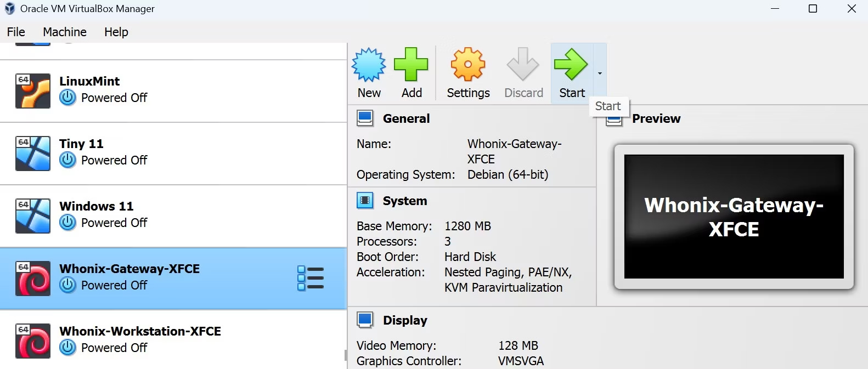Open Settings with the orange gear icon

coord(467,65)
